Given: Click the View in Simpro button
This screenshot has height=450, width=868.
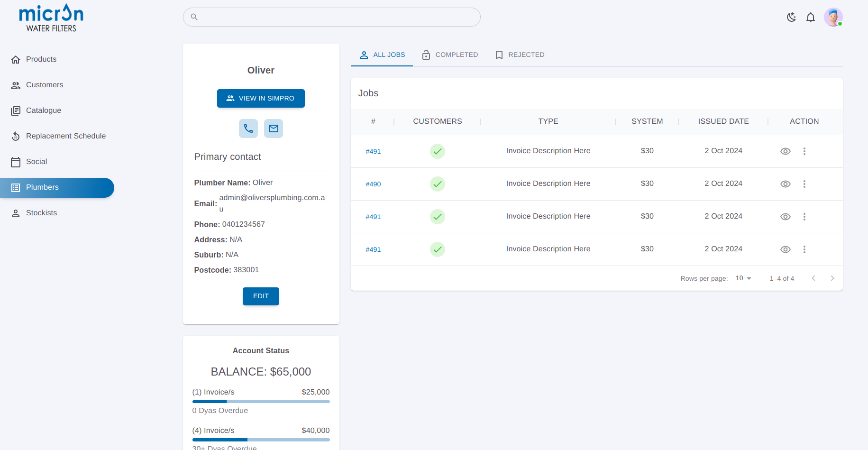Looking at the screenshot, I should [x=261, y=98].
